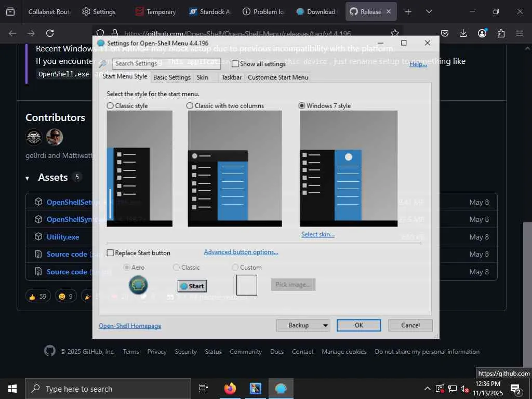Viewport: 532px width, 399px height.
Task: Reload the page with the refresh icon
Action: tap(50, 33)
